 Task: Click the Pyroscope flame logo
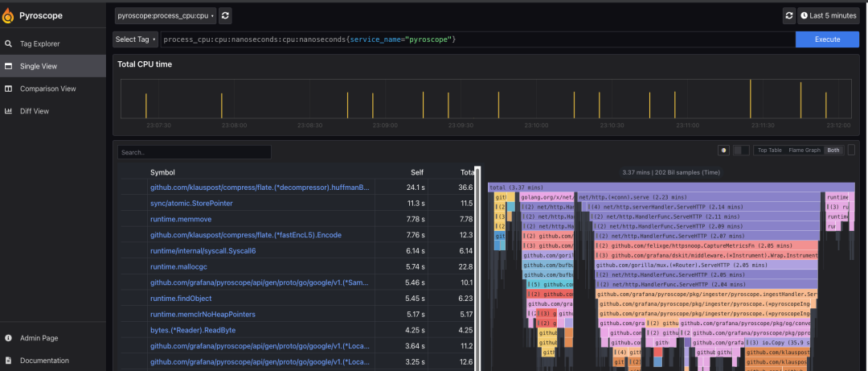[8, 15]
